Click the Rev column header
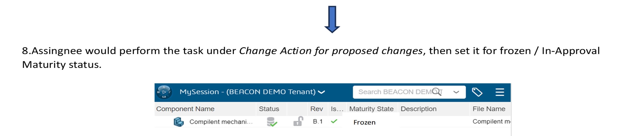This screenshot has width=644, height=136. (x=316, y=109)
